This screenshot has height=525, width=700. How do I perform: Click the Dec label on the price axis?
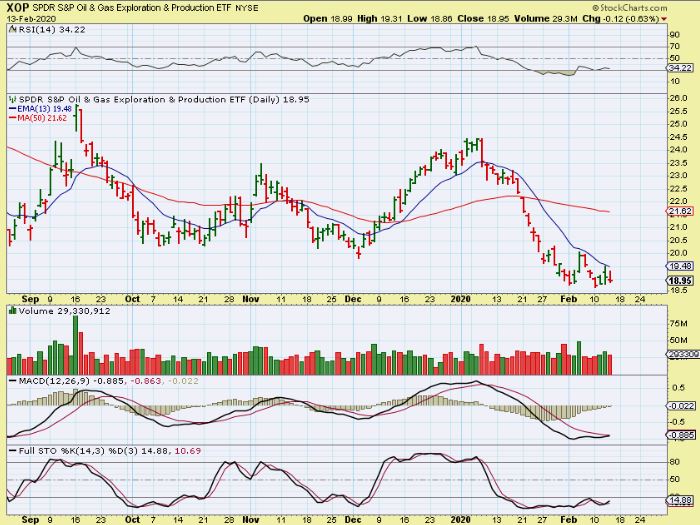click(x=353, y=299)
